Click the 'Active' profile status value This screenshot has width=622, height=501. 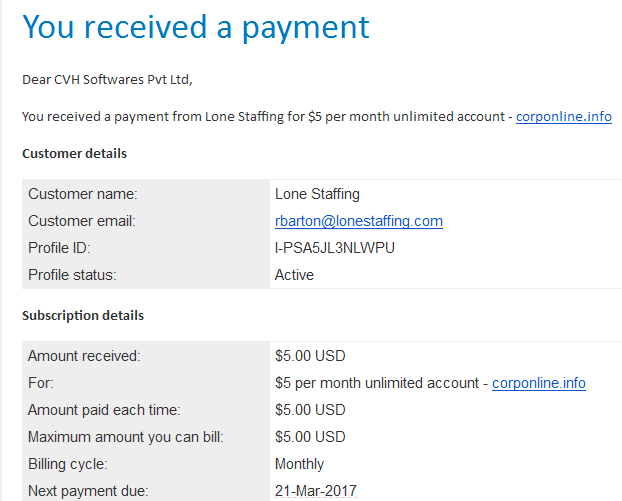294,275
